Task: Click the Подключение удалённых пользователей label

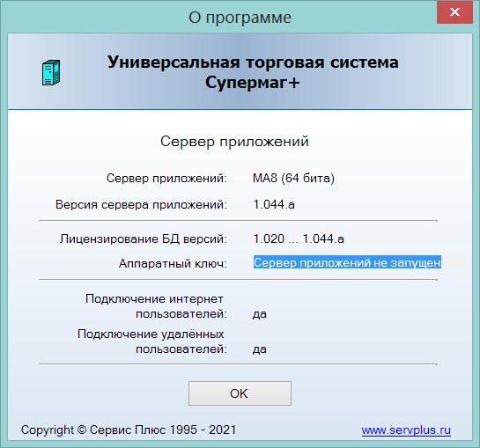Action: (152, 342)
